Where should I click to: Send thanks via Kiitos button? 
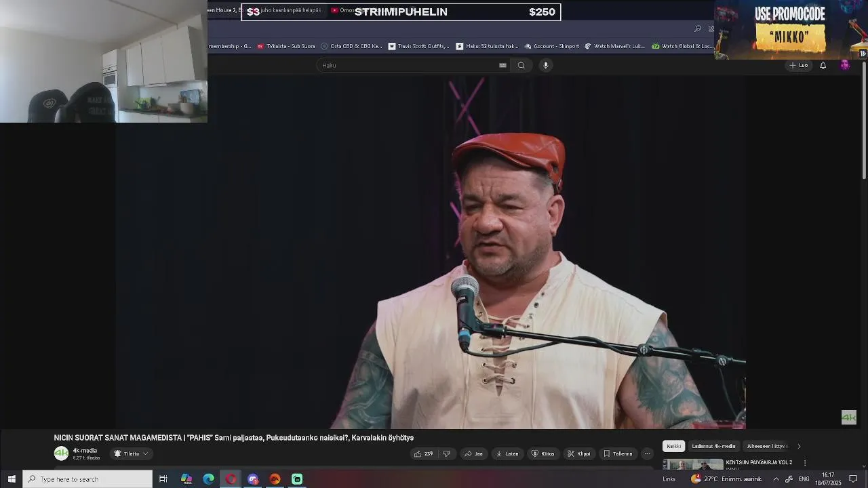point(543,453)
